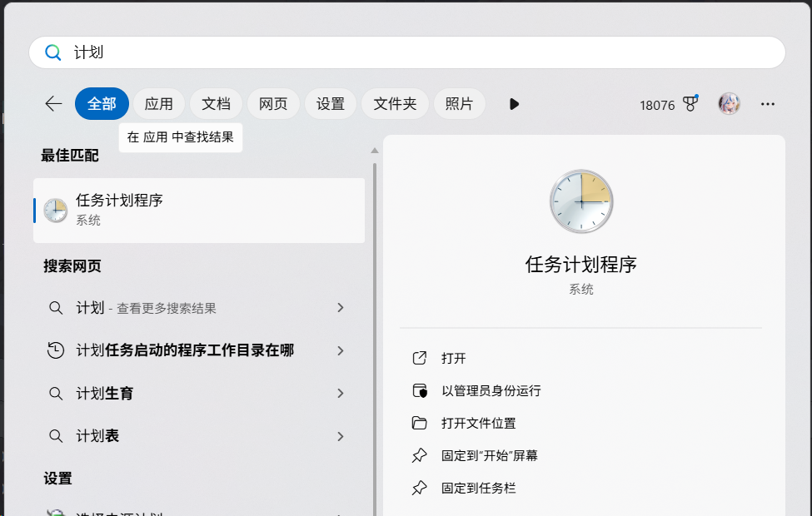Screen dimensions: 812x516
Task: Click the arrow to show more filter categories
Action: click(514, 103)
